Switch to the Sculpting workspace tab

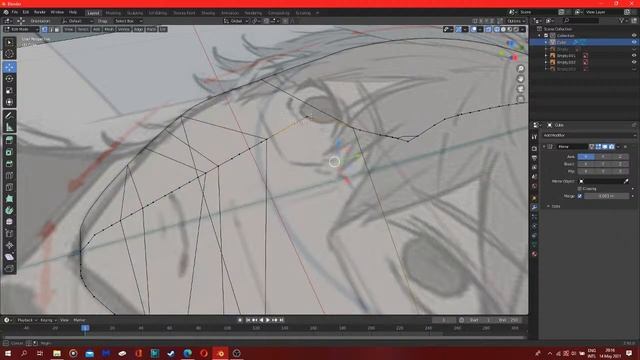click(x=135, y=13)
